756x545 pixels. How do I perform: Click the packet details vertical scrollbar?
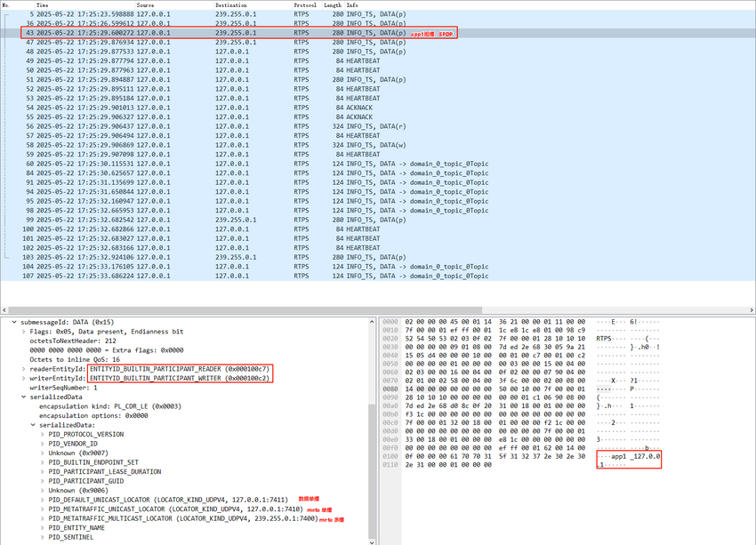pyautogui.click(x=370, y=427)
